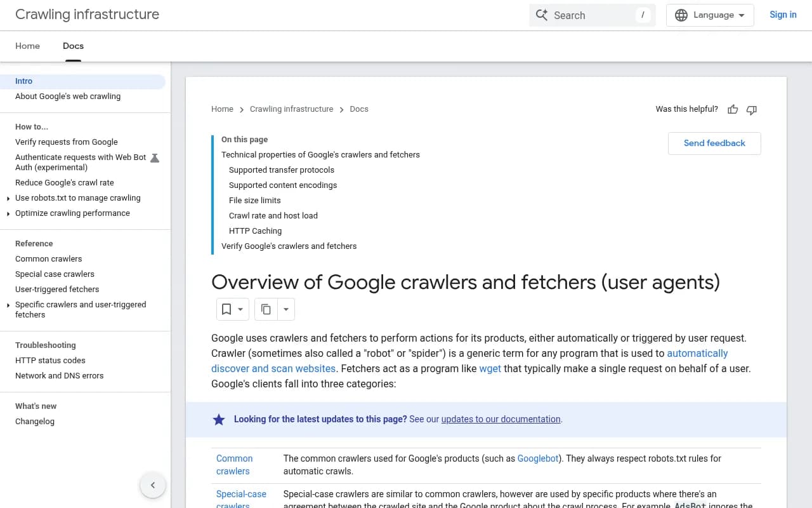The image size is (812, 508).
Task: Select the Docs tab
Action: click(73, 46)
